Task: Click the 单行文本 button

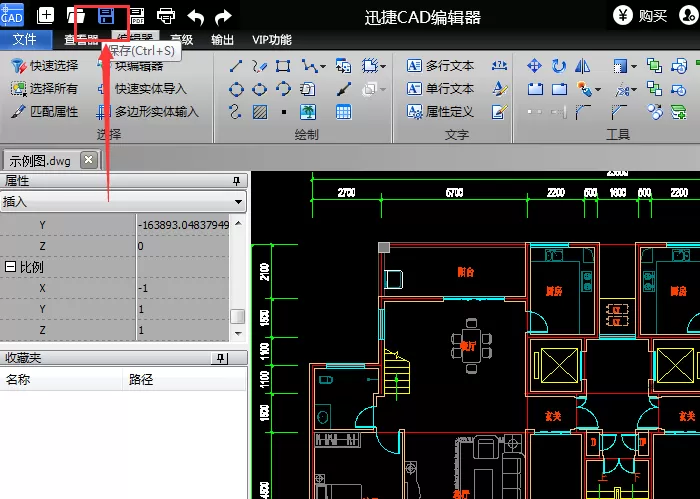Action: [440, 89]
